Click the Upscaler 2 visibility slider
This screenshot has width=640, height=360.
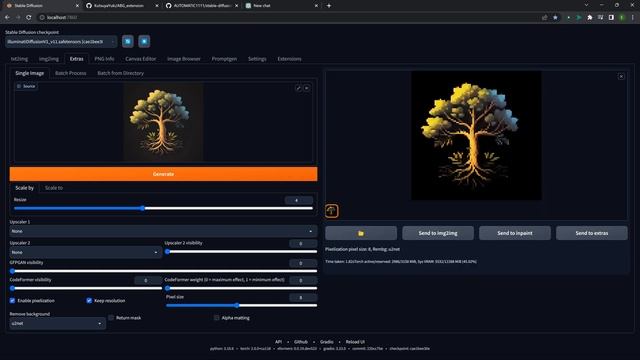241,251
